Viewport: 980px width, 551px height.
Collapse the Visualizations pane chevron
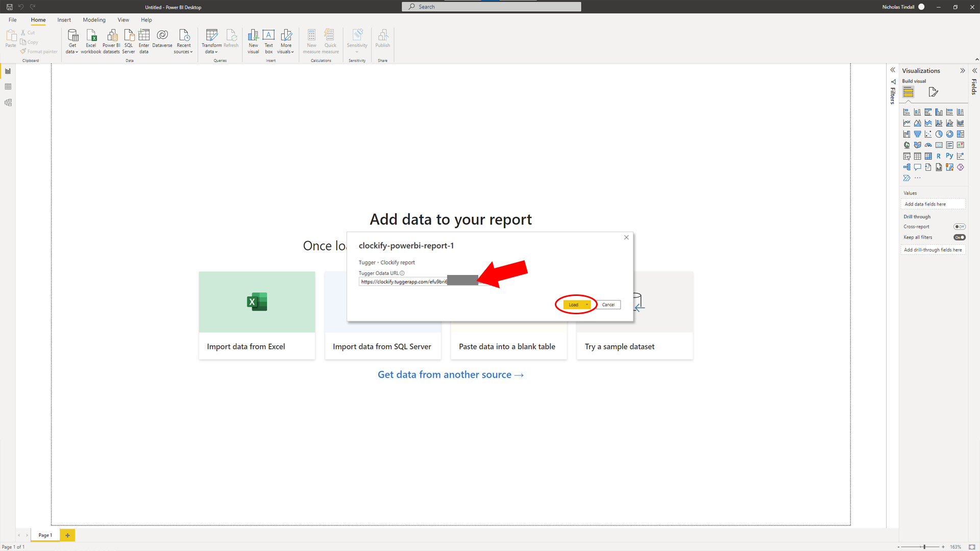[963, 71]
